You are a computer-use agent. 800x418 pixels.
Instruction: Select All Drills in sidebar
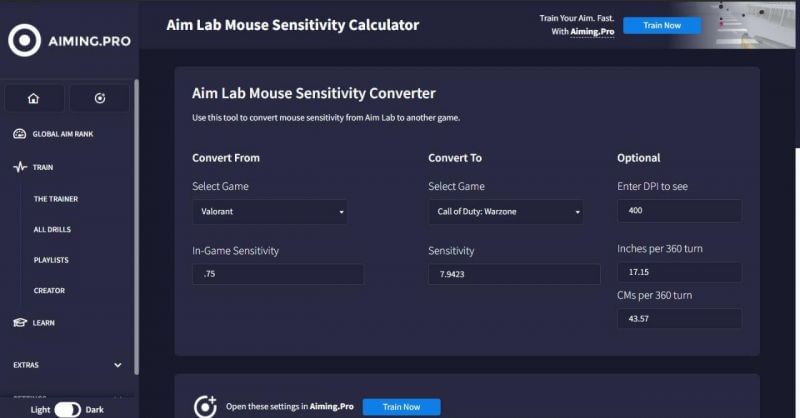52,230
